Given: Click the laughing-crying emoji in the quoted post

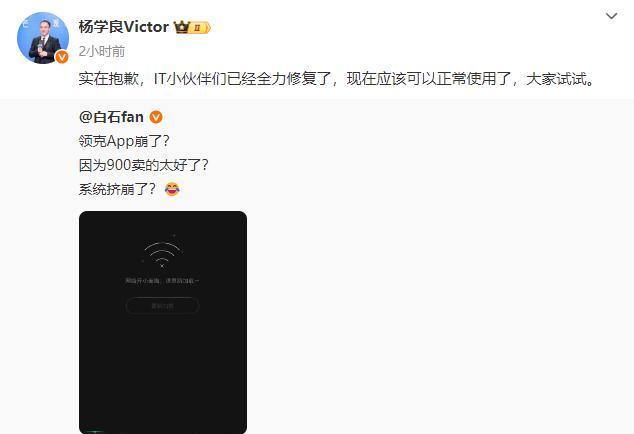Looking at the screenshot, I should point(172,189).
